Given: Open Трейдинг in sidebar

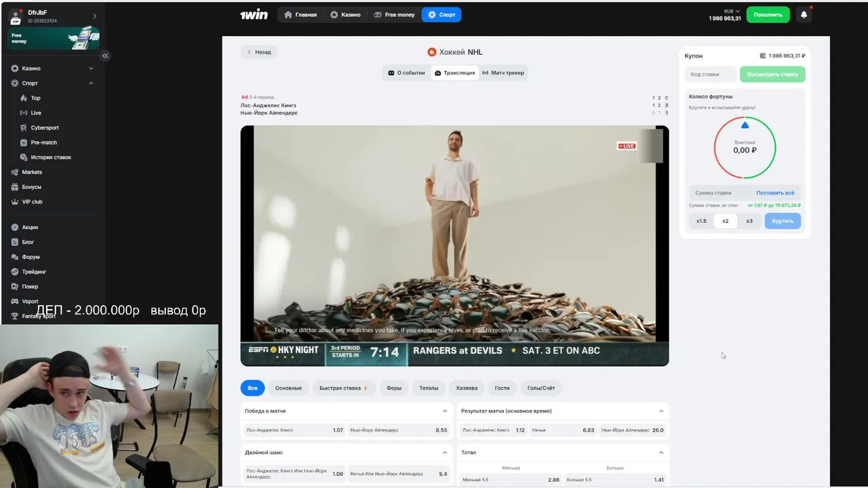Looking at the screenshot, I should tap(34, 272).
